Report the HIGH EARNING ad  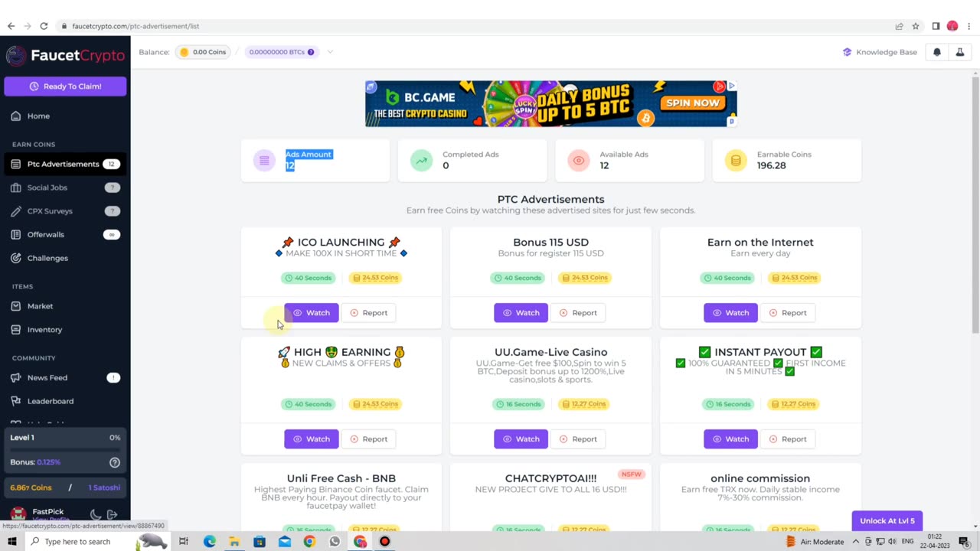tap(367, 439)
